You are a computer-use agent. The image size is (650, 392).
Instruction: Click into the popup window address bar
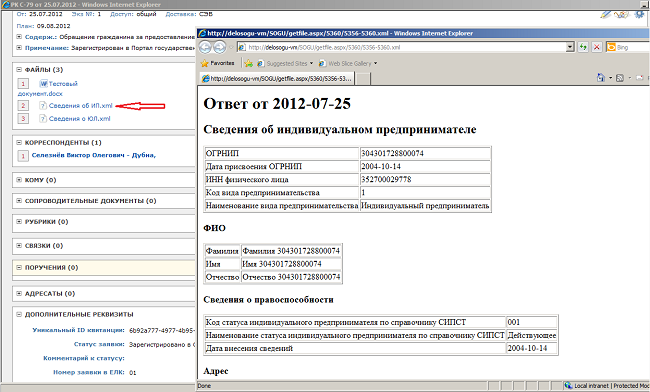pyautogui.click(x=402, y=47)
